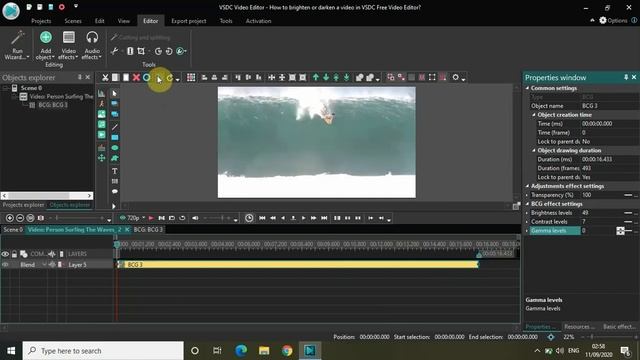Click the green down arrow move-down icon
The height and width of the screenshot is (360, 640).
point(326,77)
